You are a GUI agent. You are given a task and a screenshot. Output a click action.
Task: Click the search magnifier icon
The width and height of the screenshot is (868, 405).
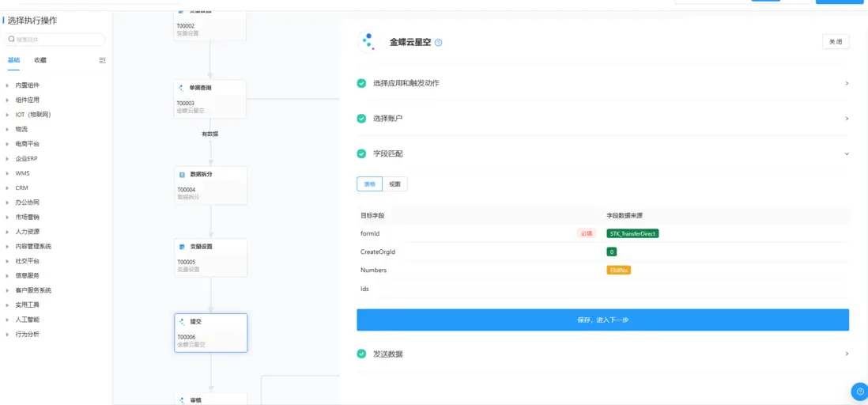pyautogui.click(x=12, y=40)
